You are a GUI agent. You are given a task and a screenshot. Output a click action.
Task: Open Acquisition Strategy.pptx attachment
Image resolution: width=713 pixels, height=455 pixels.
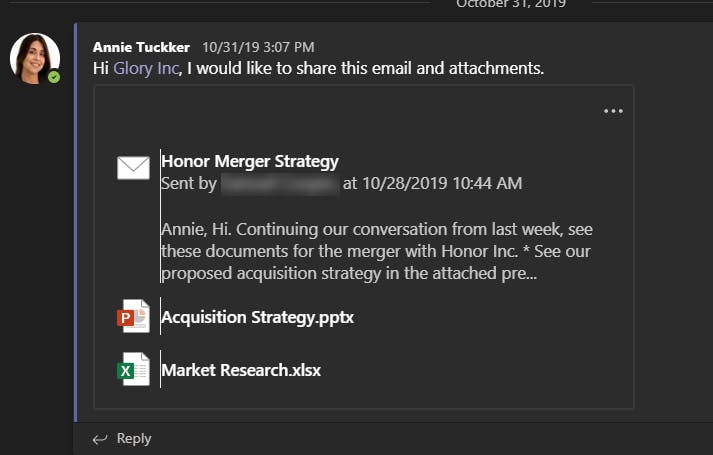[257, 317]
